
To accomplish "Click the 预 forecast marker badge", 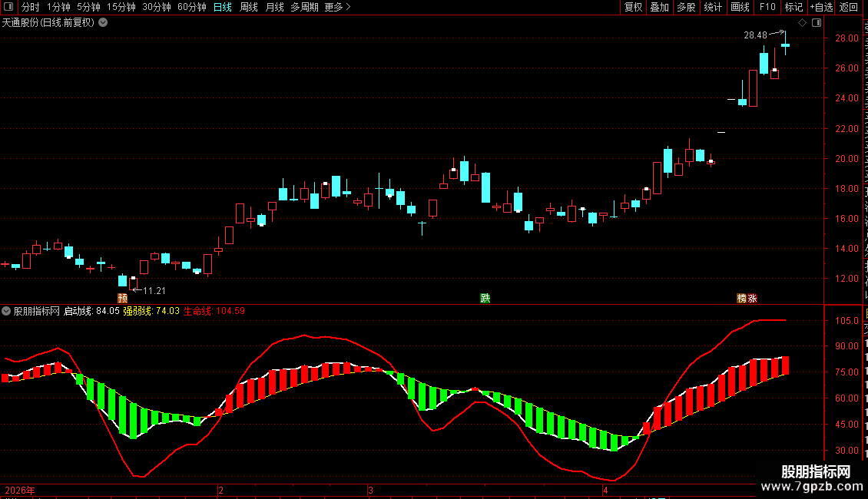I will [x=123, y=298].
